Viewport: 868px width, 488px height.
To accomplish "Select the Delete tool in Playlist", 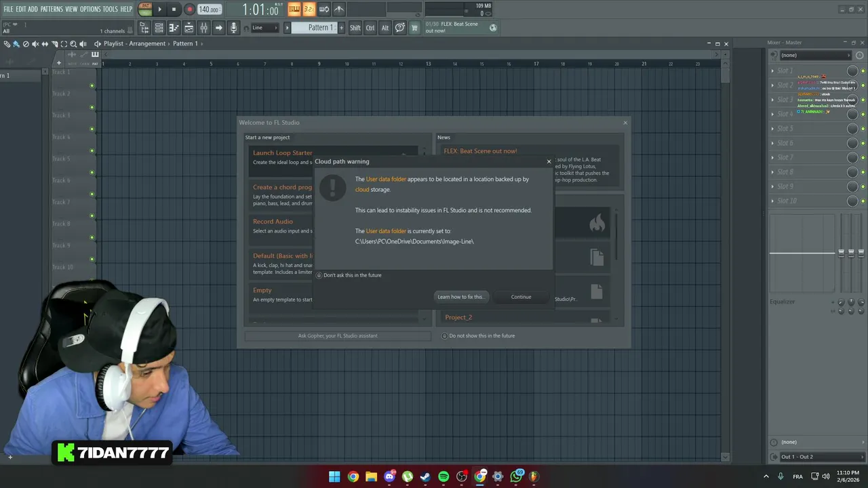I will (26, 44).
